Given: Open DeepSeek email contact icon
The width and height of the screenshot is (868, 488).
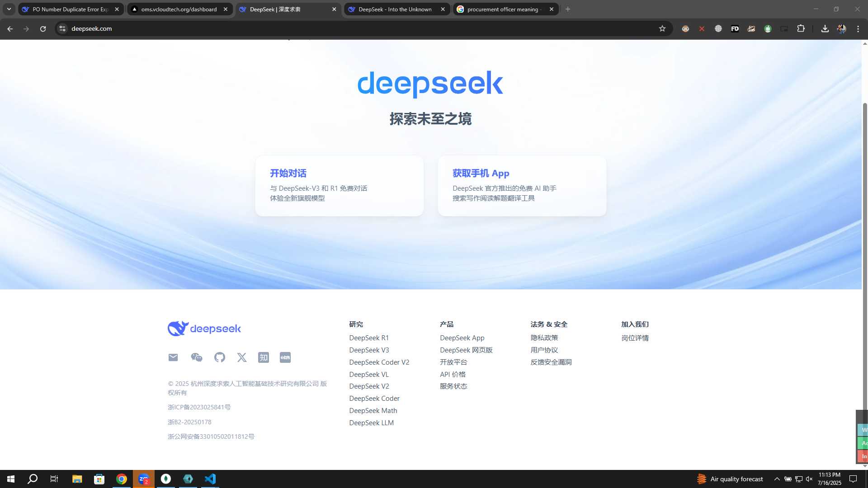Looking at the screenshot, I should [x=173, y=357].
